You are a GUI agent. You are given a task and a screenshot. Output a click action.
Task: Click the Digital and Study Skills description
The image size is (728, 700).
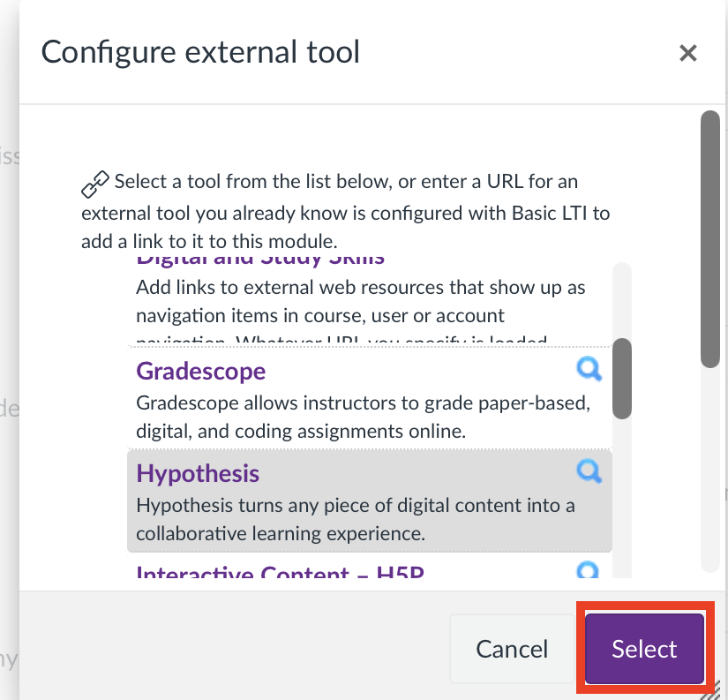click(360, 302)
